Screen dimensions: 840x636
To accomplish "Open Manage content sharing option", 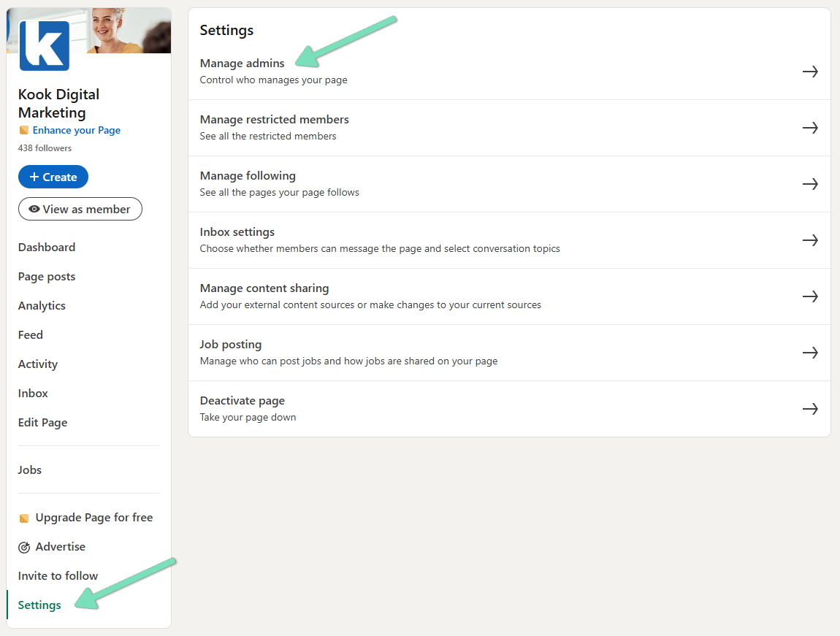I will (509, 296).
